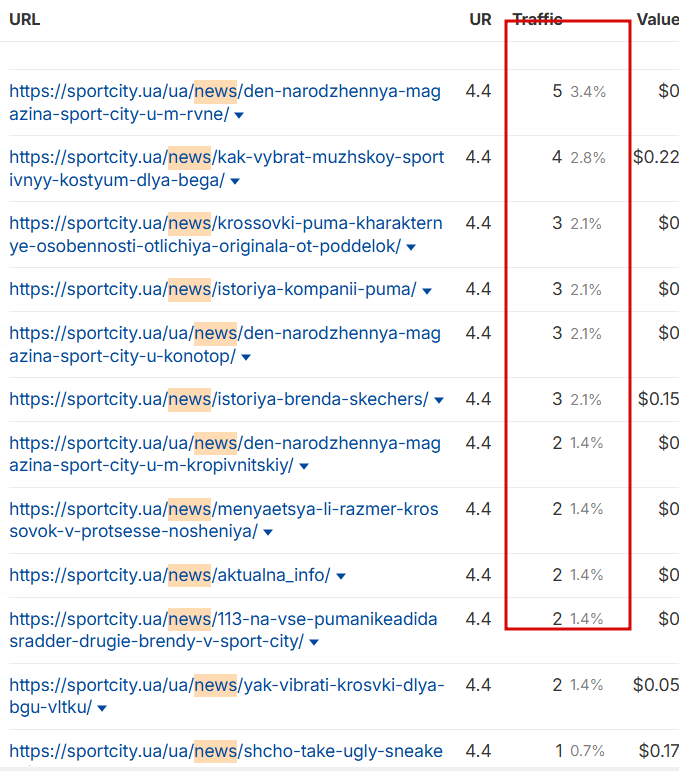Open the aktualna_info news link

coord(170,575)
